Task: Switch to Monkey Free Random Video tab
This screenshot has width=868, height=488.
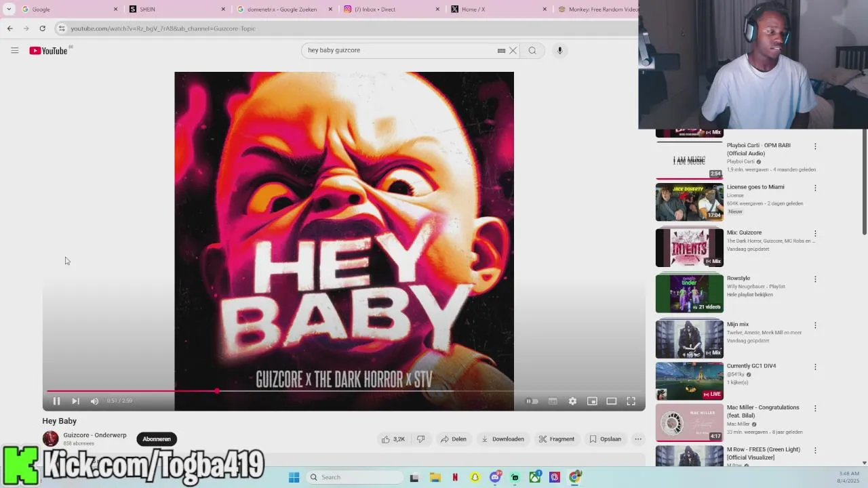Action: coord(597,9)
